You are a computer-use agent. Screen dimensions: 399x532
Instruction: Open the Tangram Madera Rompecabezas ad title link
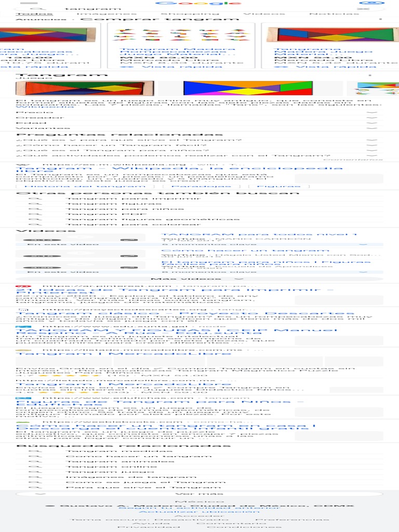[177, 51]
